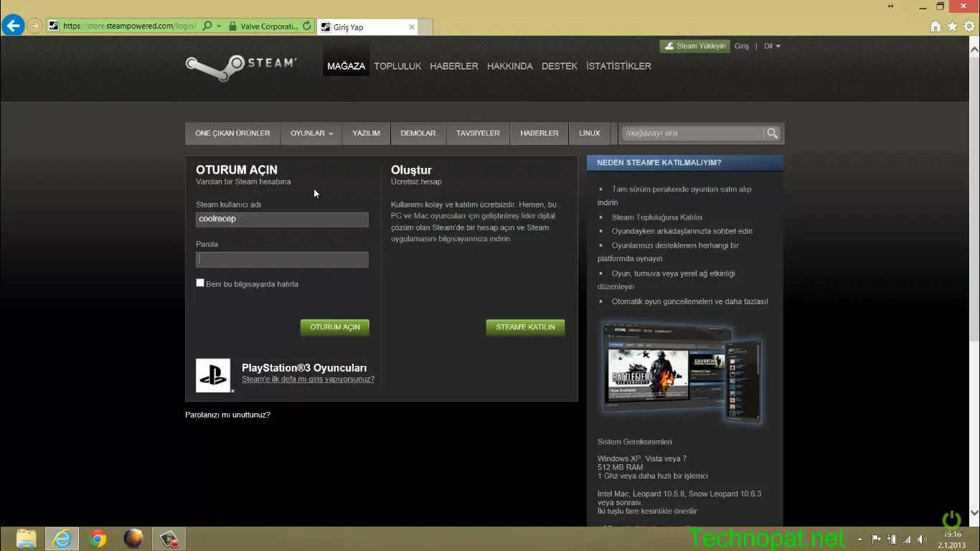The height and width of the screenshot is (551, 980).
Task: Click the Steam kullanıcı adı input field
Action: (282, 220)
